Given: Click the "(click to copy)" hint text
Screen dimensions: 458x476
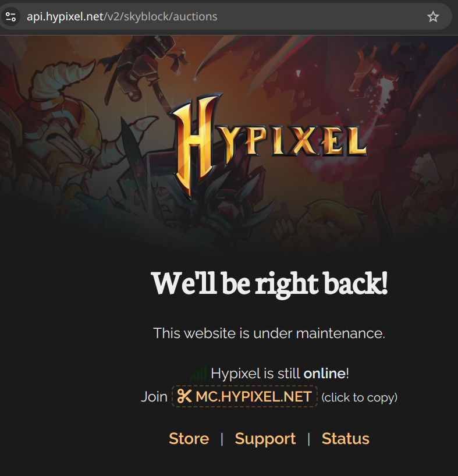Looking at the screenshot, I should click(x=360, y=397).
